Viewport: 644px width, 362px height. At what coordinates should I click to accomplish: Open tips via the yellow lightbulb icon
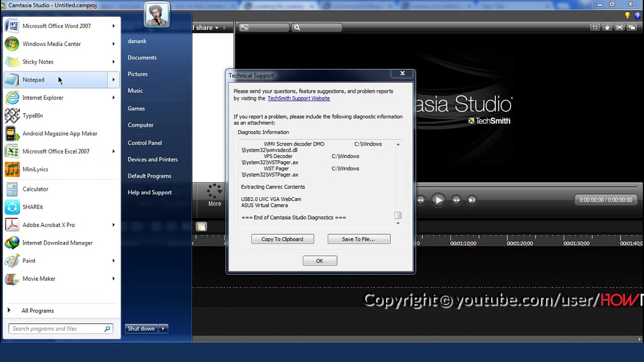pos(627,15)
